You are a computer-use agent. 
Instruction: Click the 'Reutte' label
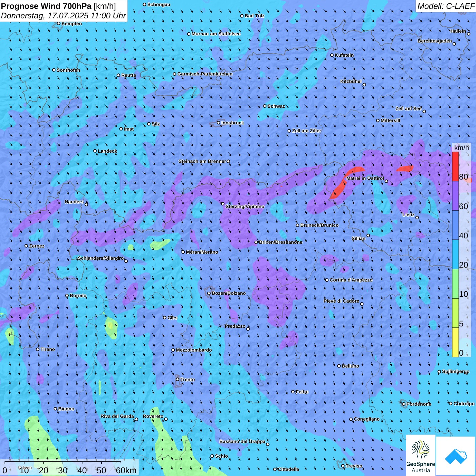(x=129, y=75)
